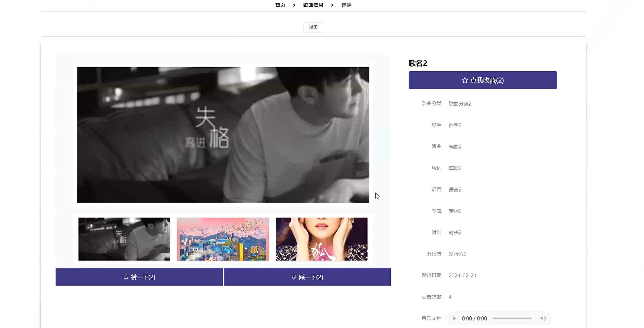Click the 时长 label

point(436,232)
